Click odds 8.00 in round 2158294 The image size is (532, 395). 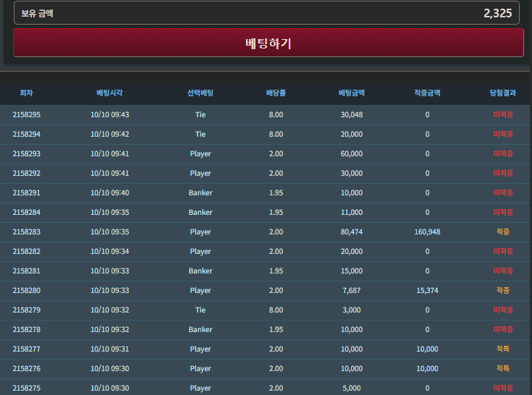tap(276, 135)
